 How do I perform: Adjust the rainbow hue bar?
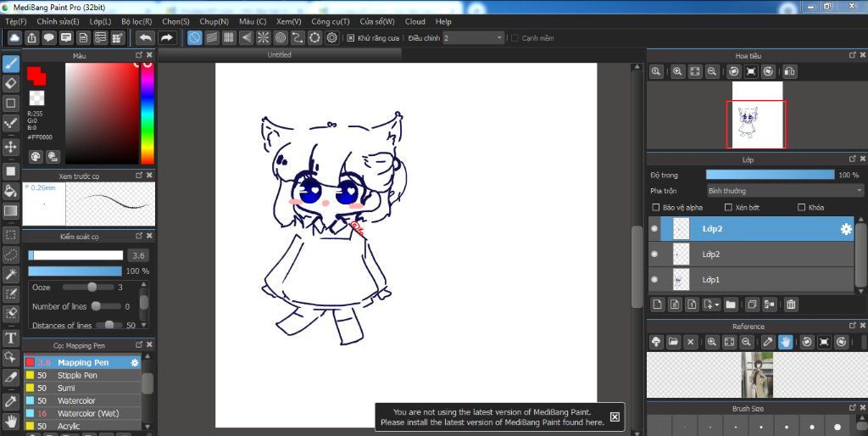click(x=147, y=114)
